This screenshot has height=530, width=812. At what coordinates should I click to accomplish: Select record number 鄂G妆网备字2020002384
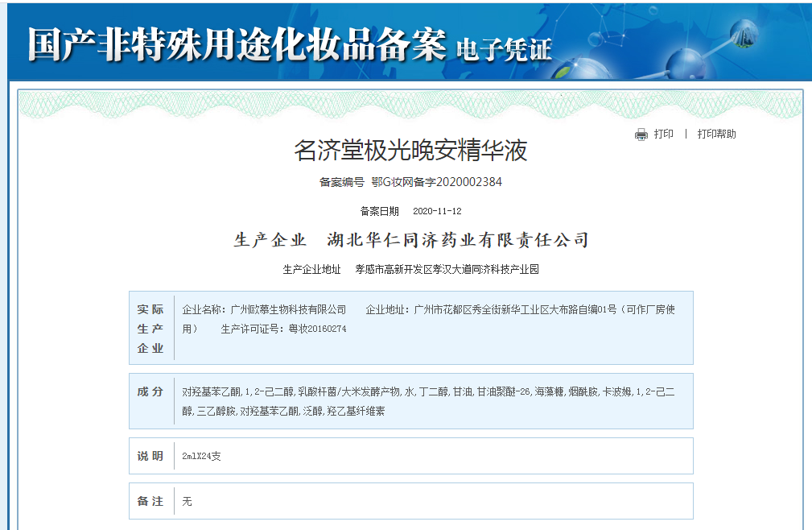436,182
